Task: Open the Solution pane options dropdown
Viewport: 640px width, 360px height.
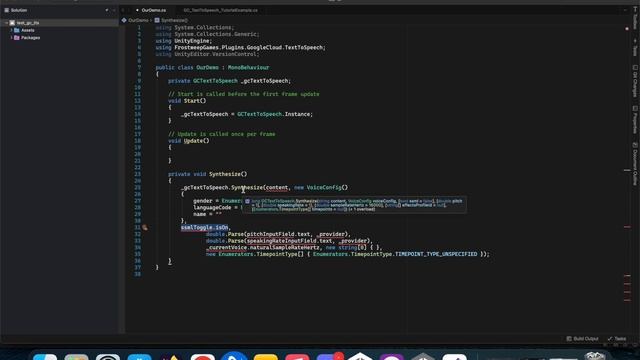Action: (107, 10)
